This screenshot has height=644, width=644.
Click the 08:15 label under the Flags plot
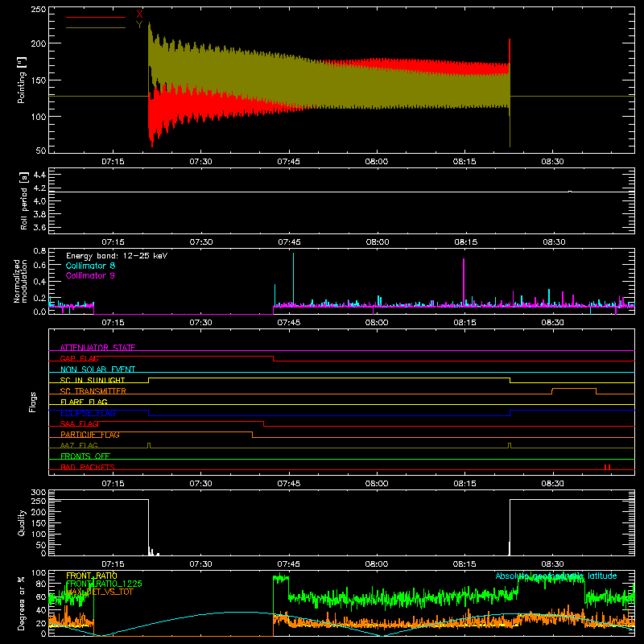click(464, 484)
